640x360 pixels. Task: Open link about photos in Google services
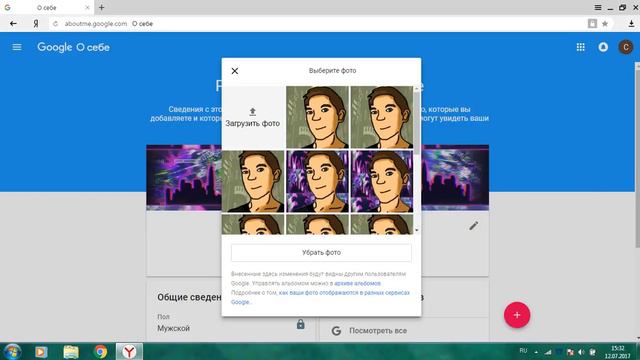point(320,297)
